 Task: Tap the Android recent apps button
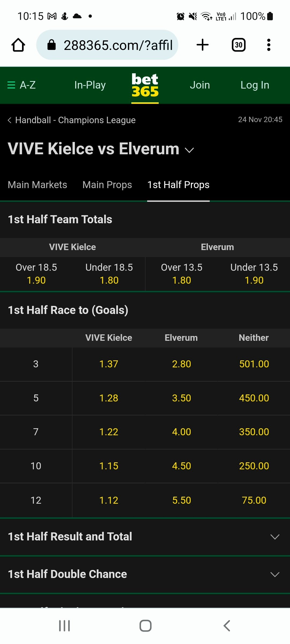click(64, 625)
